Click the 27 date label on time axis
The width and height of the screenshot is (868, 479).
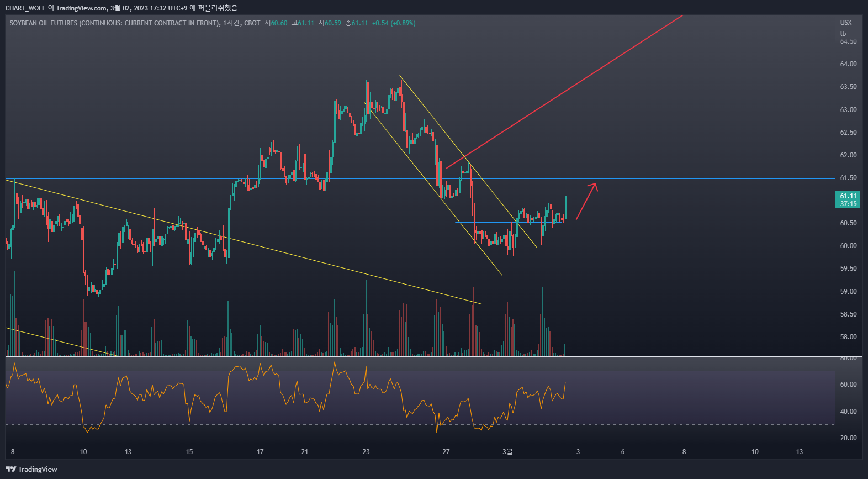point(446,452)
